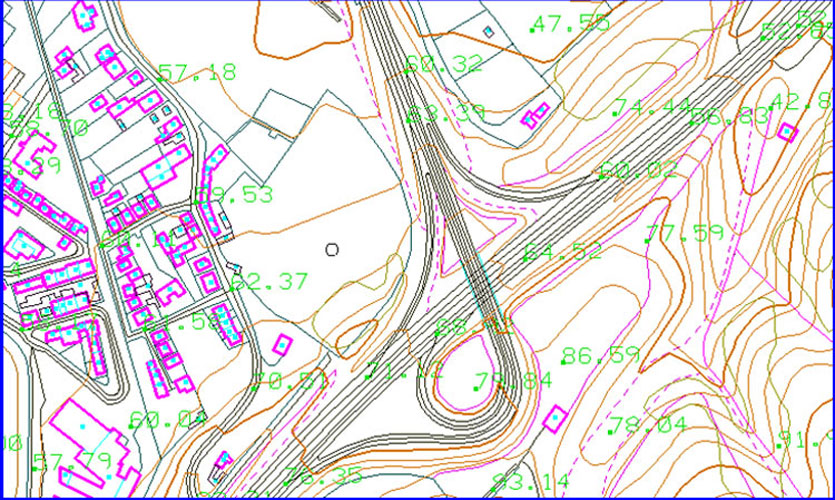Select the 47.55 spot height label
The image size is (835, 500).
click(x=570, y=24)
